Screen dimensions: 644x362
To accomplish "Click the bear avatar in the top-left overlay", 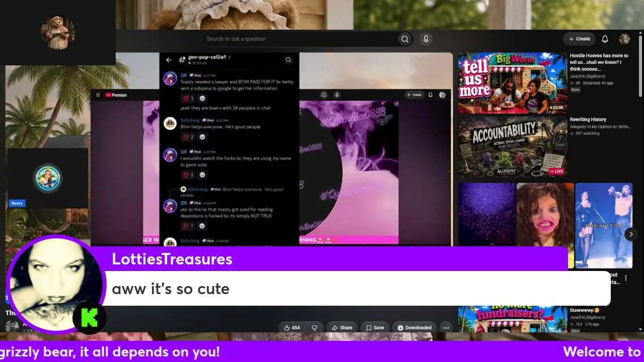I will pyautogui.click(x=58, y=33).
